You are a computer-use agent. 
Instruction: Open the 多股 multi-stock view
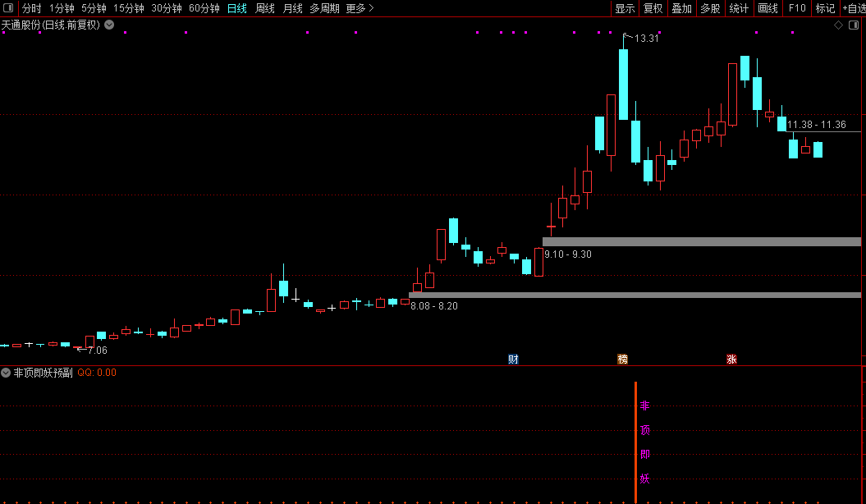710,8
